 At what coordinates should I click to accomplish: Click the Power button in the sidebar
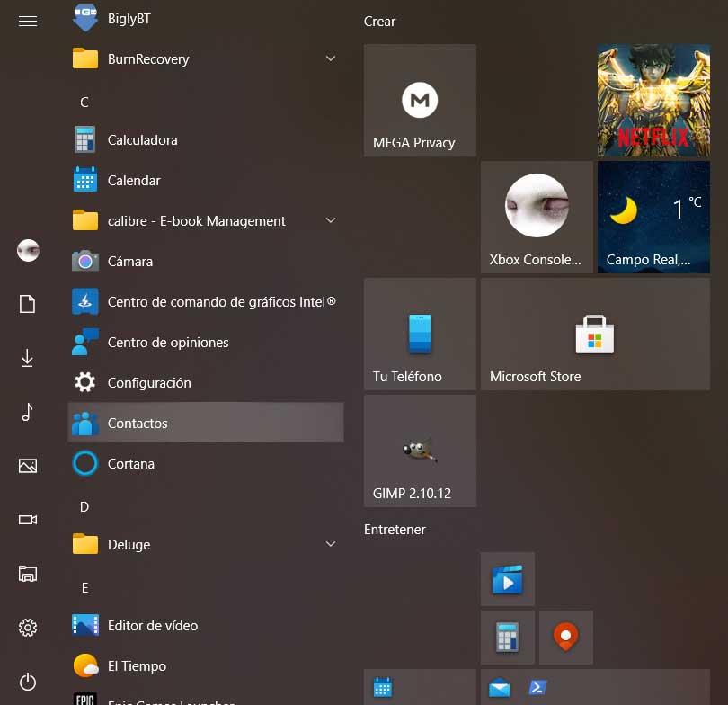click(x=28, y=682)
